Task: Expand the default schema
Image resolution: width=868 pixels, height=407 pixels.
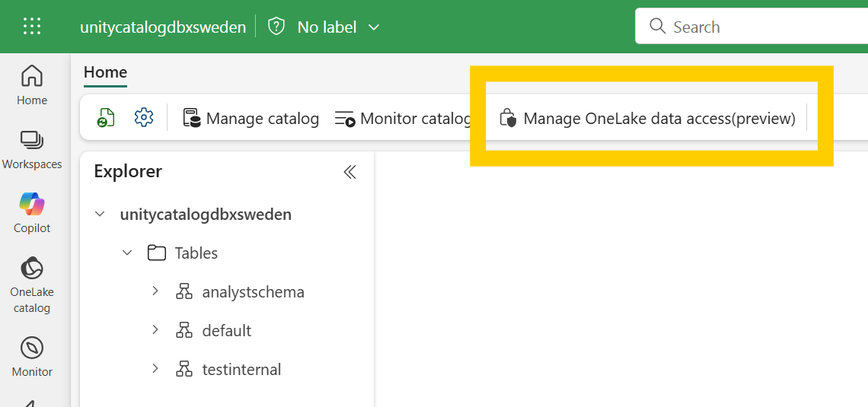Action: (x=155, y=330)
